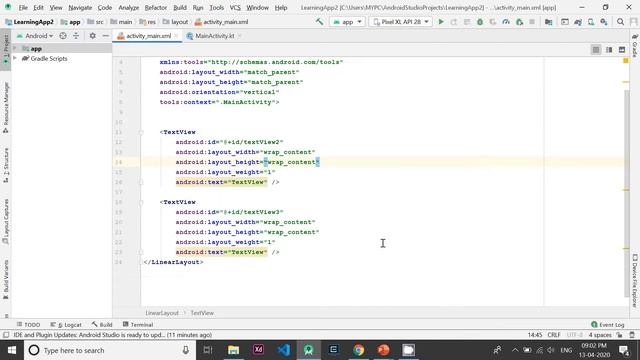
Task: Hide the Project panel with minus icon
Action: pyautogui.click(x=105, y=36)
